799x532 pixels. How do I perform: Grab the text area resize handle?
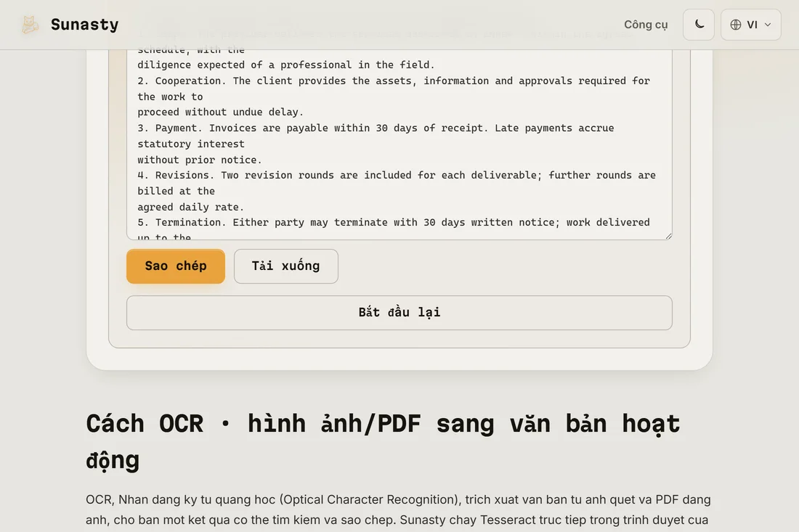coord(668,235)
